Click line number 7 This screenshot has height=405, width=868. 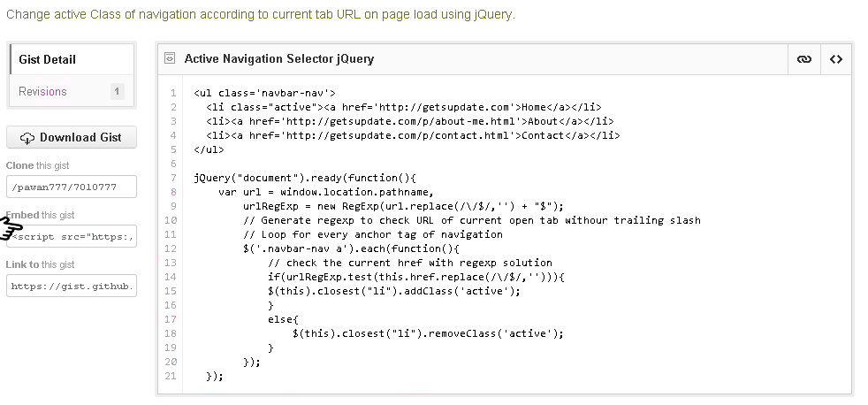tap(173, 178)
